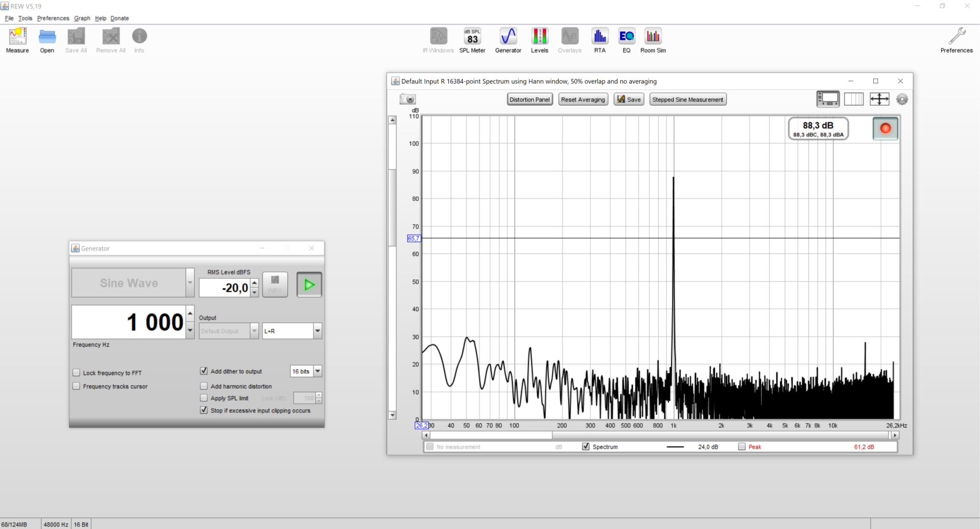Launch the Room Sim tool
This screenshot has height=529, width=980.
[653, 38]
